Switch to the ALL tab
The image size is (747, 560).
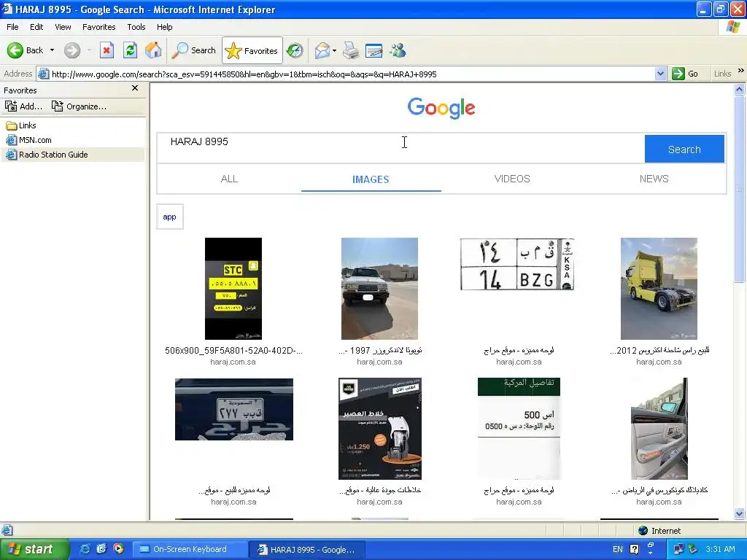(x=229, y=179)
